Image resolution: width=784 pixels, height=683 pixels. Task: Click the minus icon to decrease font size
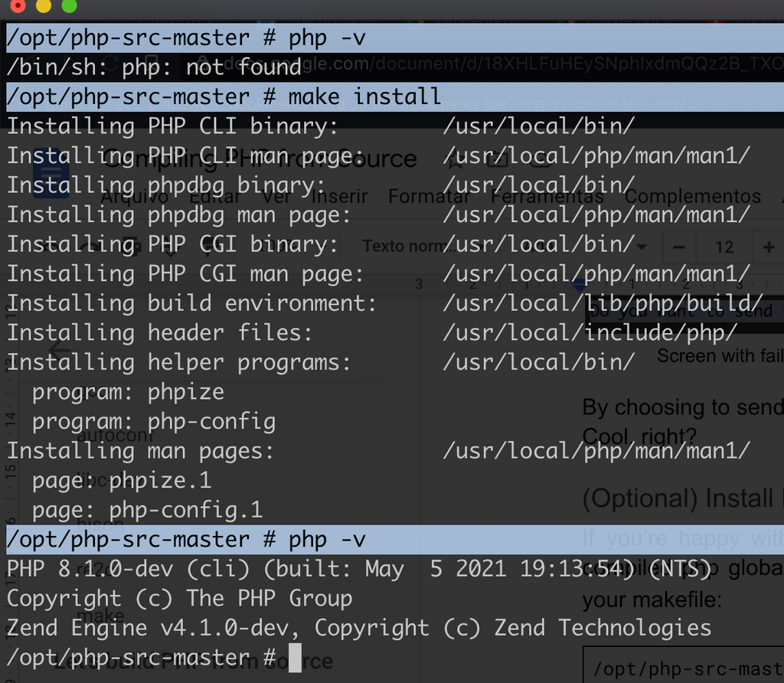point(678,247)
